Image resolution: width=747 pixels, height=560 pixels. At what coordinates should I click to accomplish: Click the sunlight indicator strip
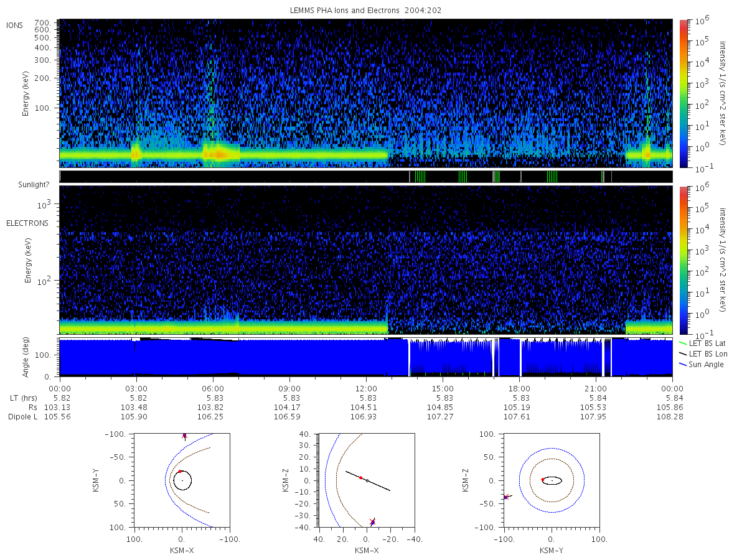[366, 177]
